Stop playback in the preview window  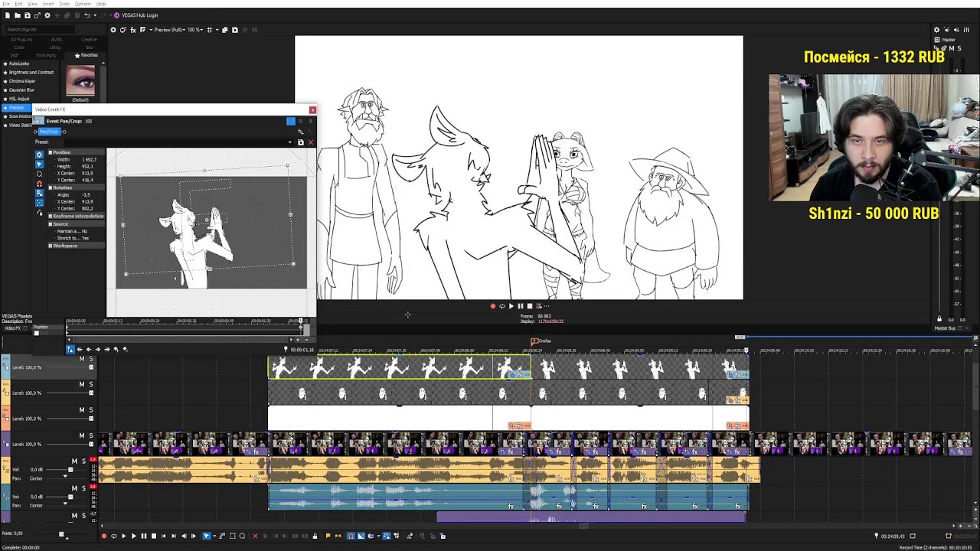pos(529,306)
